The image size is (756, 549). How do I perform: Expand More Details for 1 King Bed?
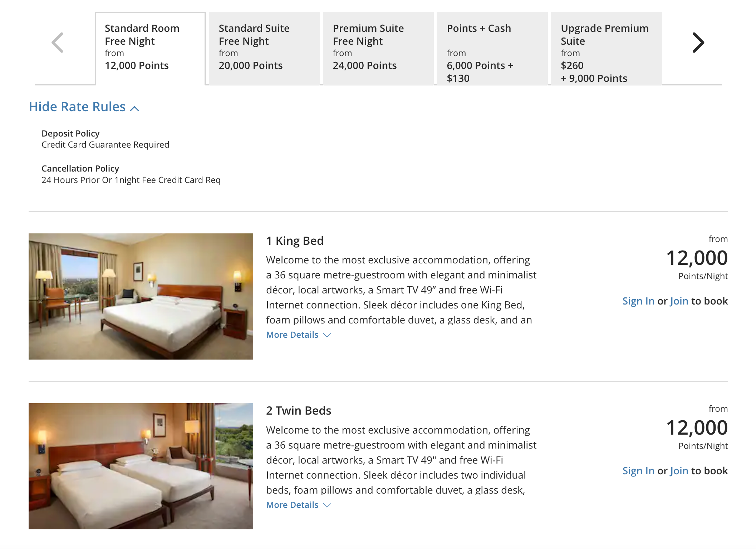point(292,335)
